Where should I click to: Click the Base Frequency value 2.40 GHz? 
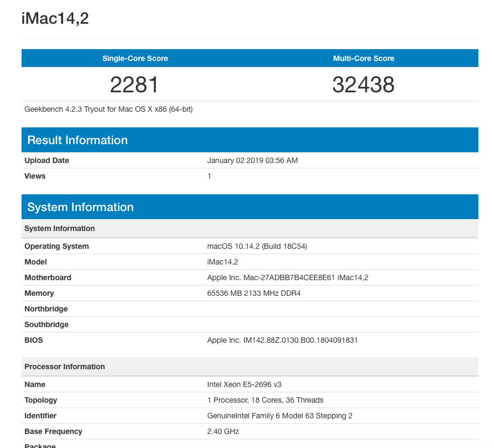(x=223, y=431)
